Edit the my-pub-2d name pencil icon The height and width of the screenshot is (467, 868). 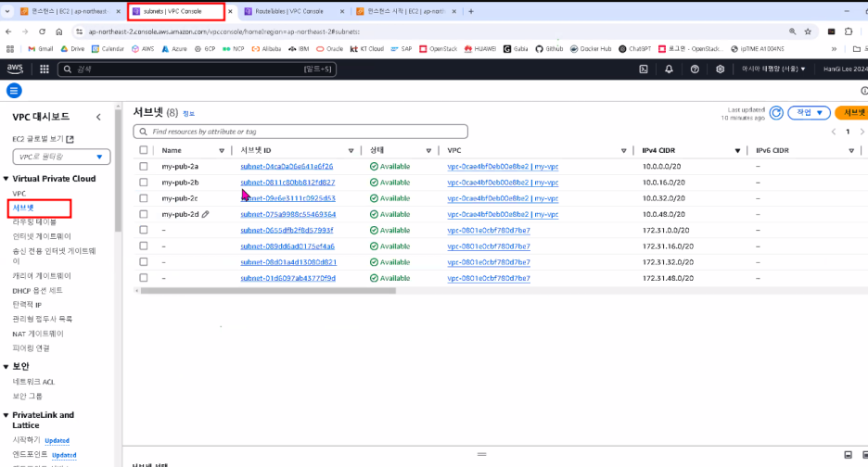(205, 214)
